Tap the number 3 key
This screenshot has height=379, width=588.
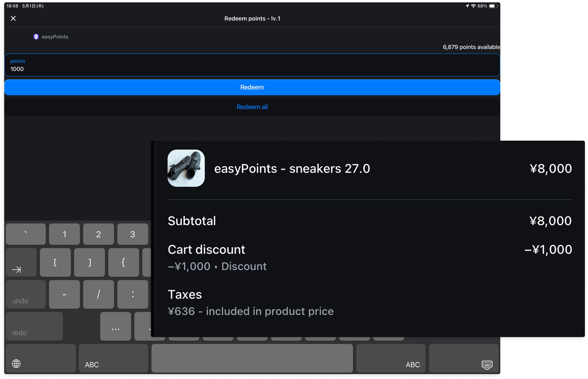click(132, 234)
